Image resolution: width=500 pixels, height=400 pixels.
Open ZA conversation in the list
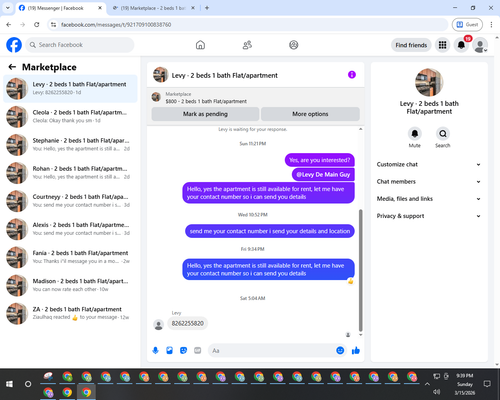pos(70,314)
